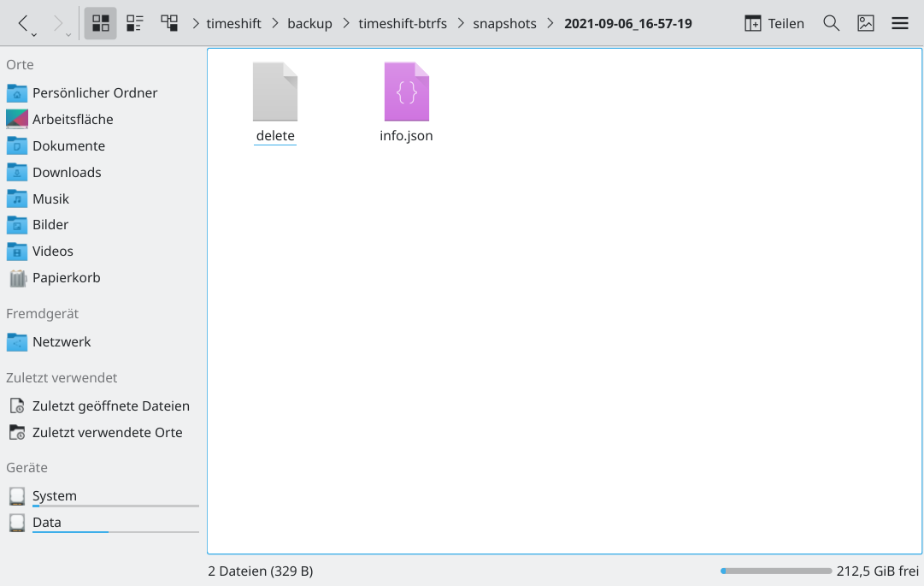Click the Teilen split view button
The width and height of the screenshot is (924, 586).
click(x=774, y=24)
